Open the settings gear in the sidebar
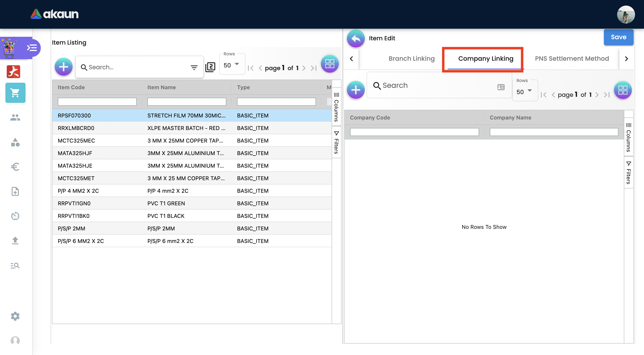 pos(15,316)
